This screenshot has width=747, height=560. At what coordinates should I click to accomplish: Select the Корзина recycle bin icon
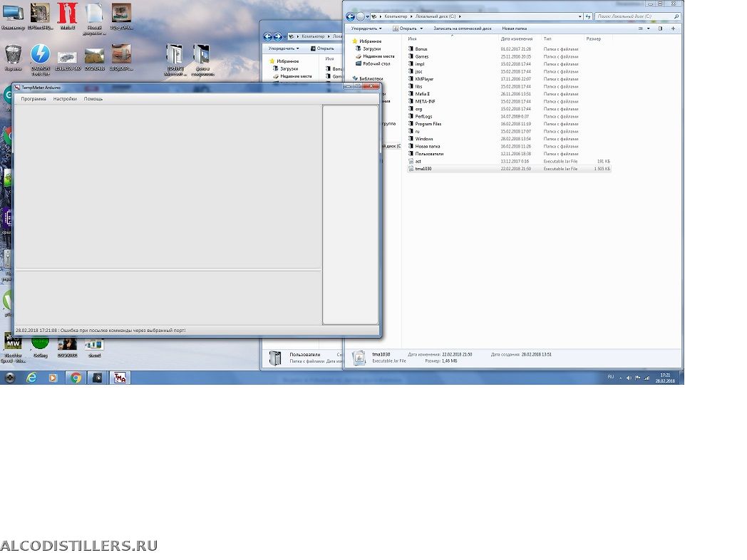tap(13, 58)
